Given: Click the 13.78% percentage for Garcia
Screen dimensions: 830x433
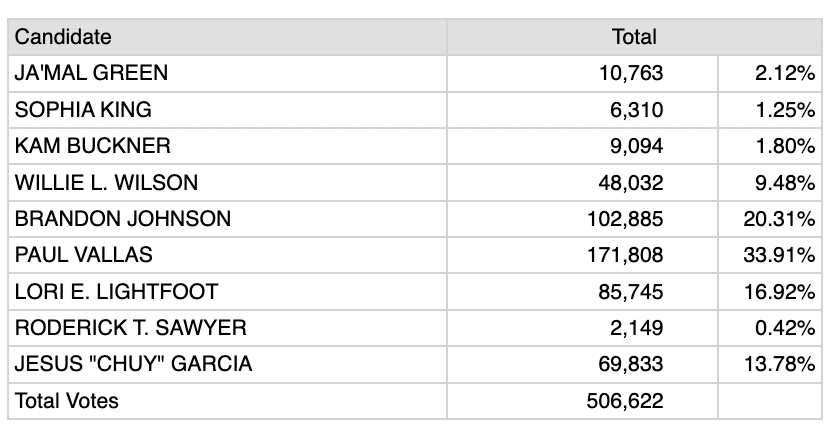Looking at the screenshot, I should (779, 364).
